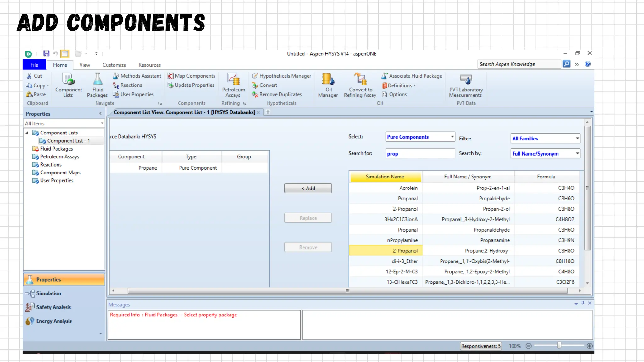Open User Properties from the ribbon
The image size is (644, 362).
tap(133, 94)
